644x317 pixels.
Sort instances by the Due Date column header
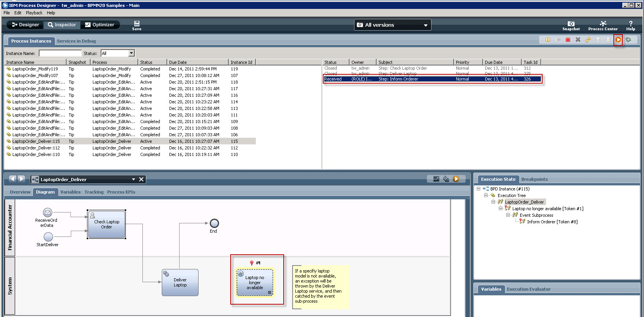197,62
